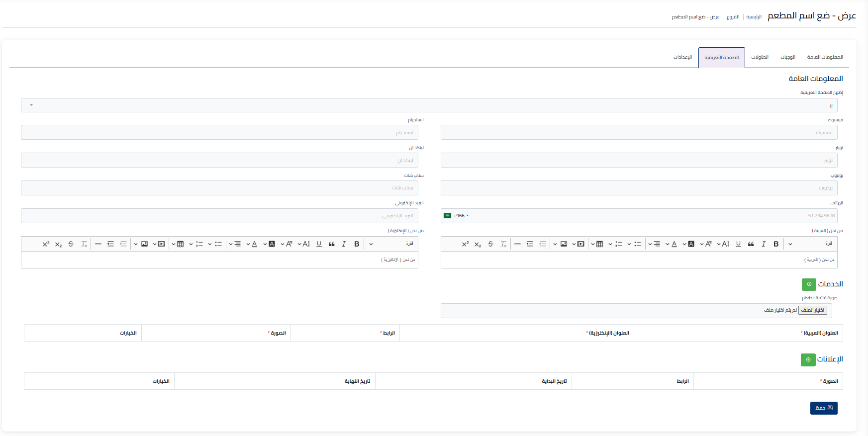Toggle bold in Arabic 'من نحن' editor
The height and width of the screenshot is (436, 868).
coord(776,244)
